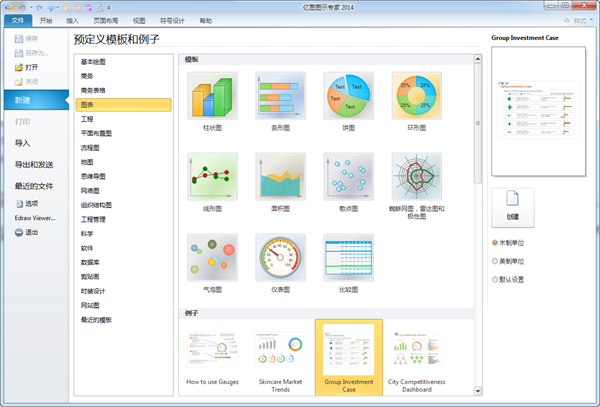Image resolution: width=600 pixels, height=407 pixels.
Task: Click the 保存 save icon in sidebar
Action: [18, 39]
